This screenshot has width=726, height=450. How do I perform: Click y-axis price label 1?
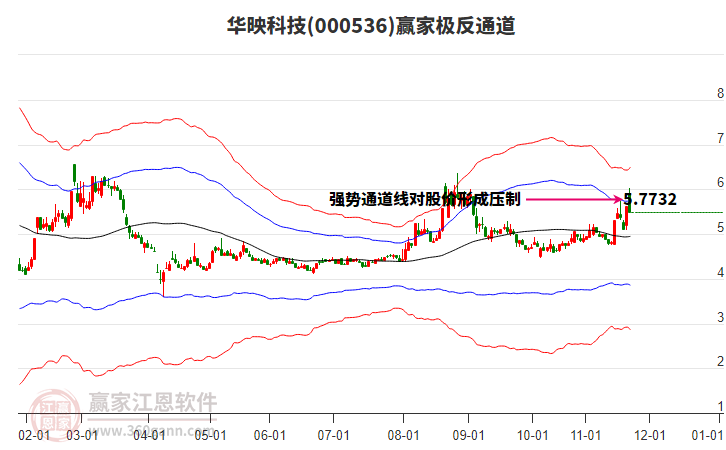720,406
